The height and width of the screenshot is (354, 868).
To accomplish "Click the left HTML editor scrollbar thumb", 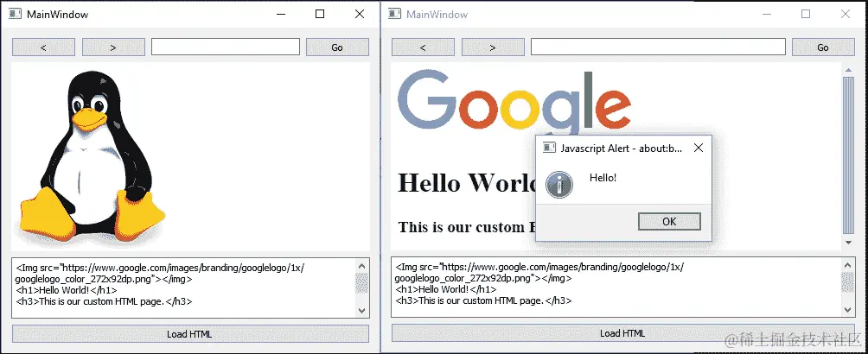I will point(361,282).
